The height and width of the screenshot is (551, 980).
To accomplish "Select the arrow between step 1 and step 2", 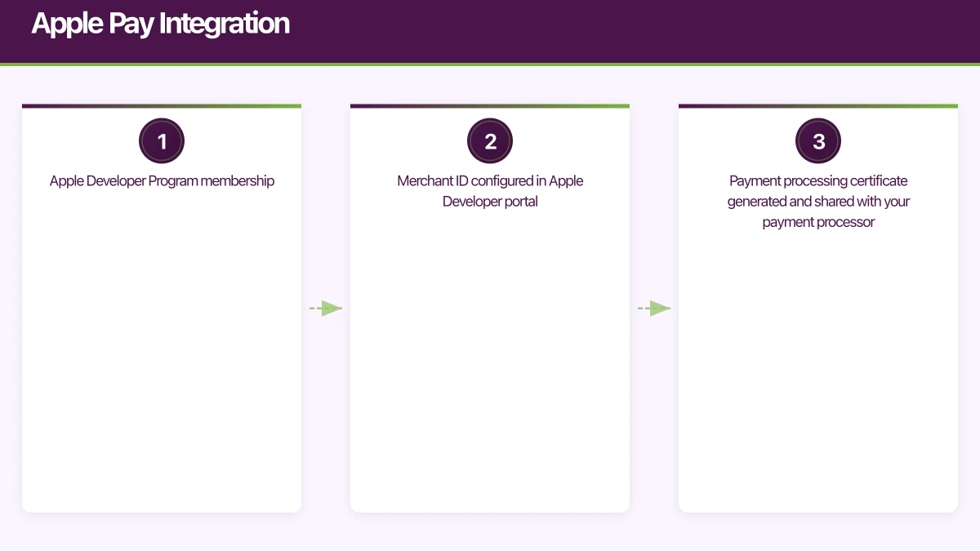I will point(326,308).
